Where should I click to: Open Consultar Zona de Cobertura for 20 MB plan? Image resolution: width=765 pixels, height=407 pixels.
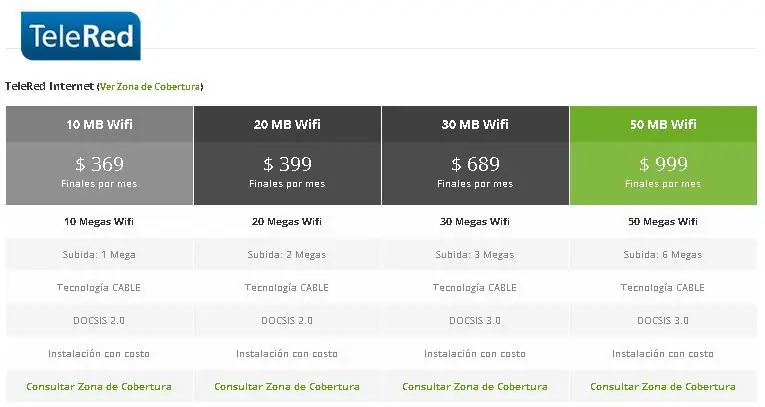(x=287, y=387)
